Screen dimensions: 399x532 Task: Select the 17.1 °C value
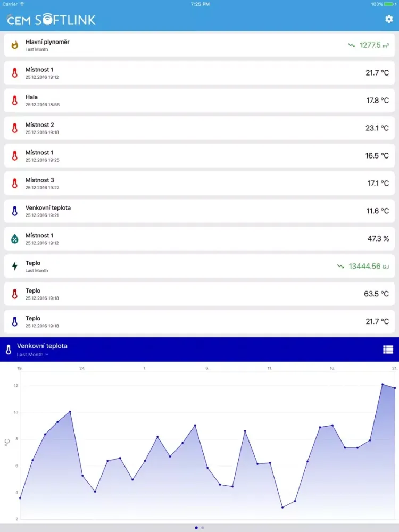pos(378,183)
